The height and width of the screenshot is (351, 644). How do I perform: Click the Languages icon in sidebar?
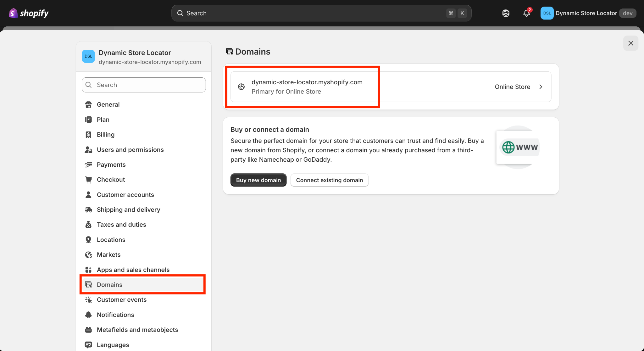click(88, 345)
